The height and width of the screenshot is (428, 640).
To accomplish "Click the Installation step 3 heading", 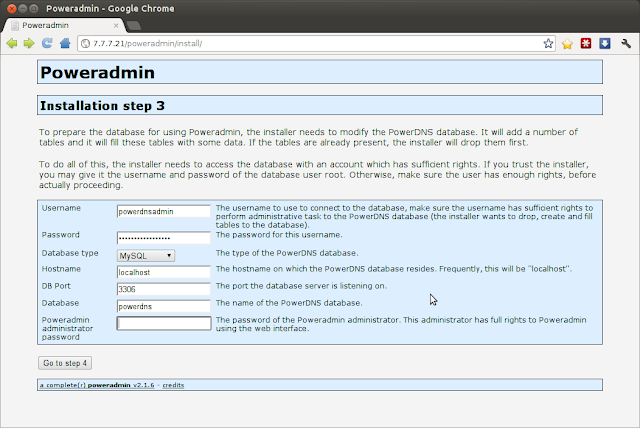I will (102, 106).
